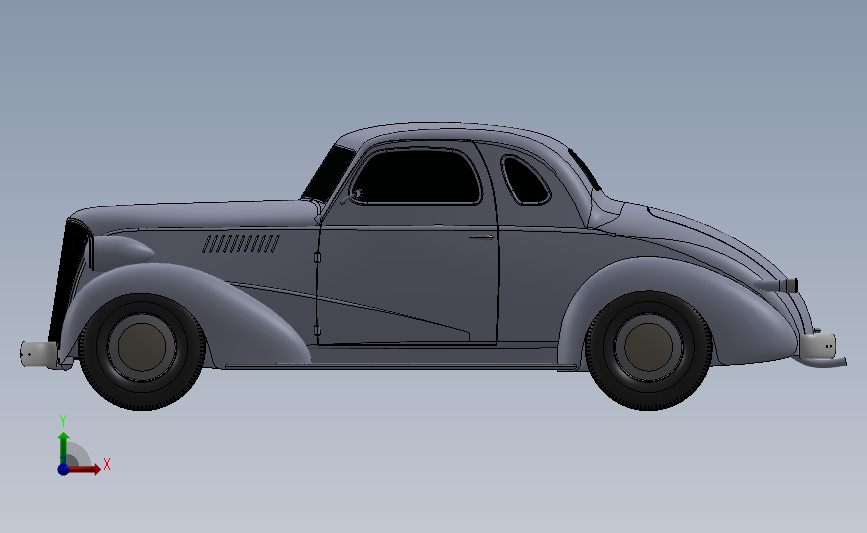Image resolution: width=867 pixels, height=533 pixels.
Task: Select the rear bumper of the car
Action: point(818,349)
